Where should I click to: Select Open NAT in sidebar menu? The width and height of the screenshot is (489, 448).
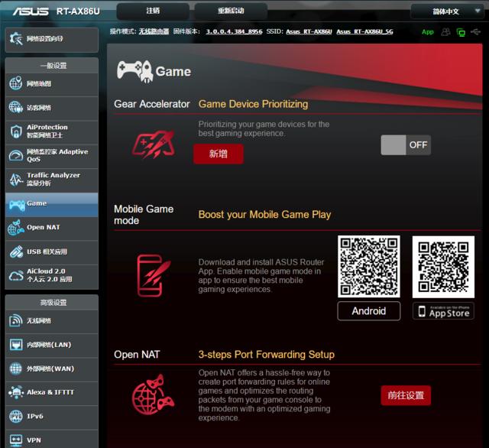coord(52,227)
